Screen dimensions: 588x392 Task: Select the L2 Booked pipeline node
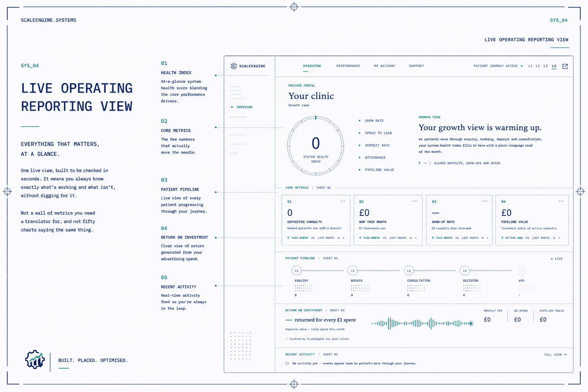(x=353, y=271)
